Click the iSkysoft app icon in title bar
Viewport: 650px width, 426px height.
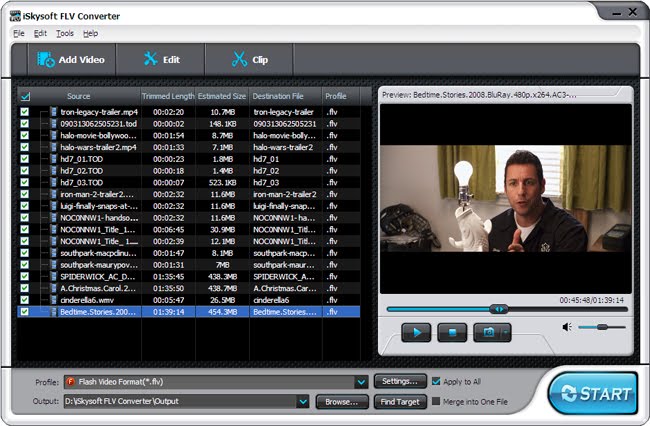(15, 16)
